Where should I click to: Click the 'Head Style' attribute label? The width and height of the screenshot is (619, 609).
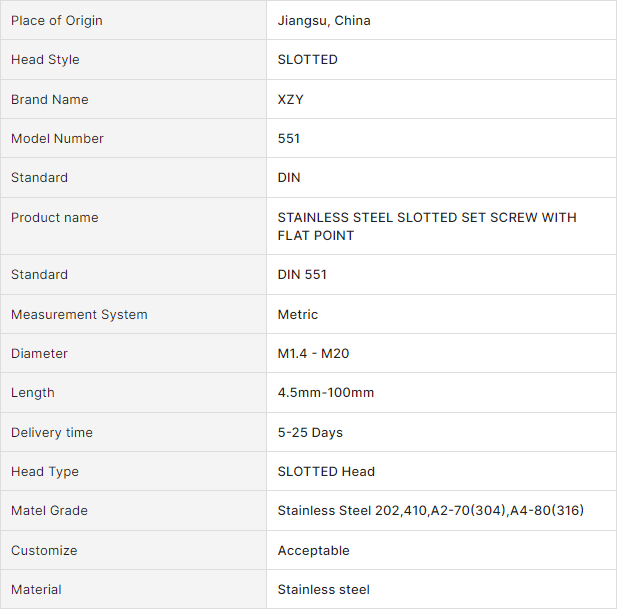click(45, 60)
